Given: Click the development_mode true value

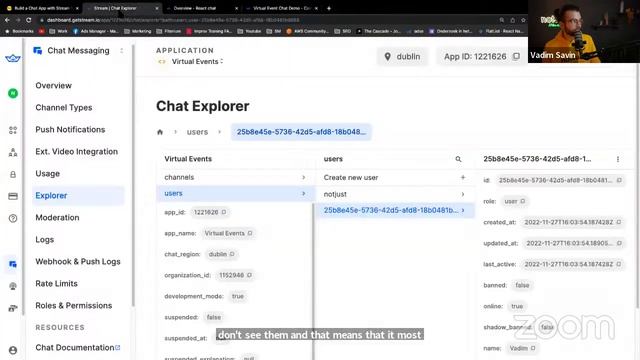Looking at the screenshot, I should coord(238,296).
